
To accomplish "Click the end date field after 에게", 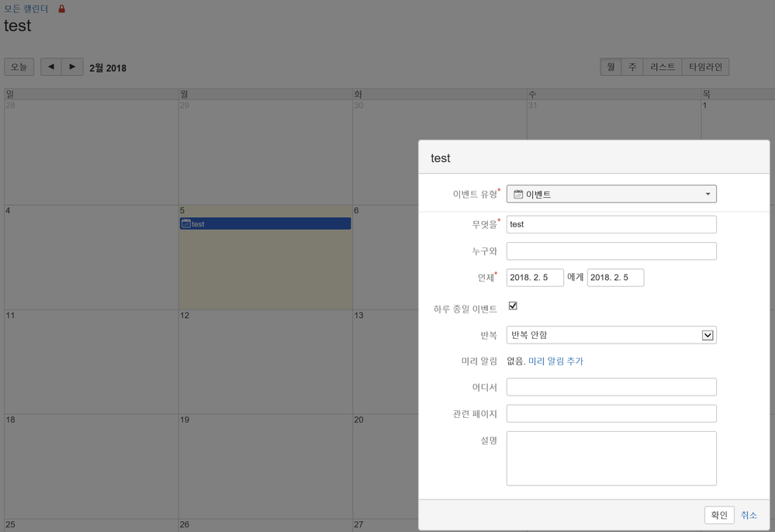I will click(615, 278).
